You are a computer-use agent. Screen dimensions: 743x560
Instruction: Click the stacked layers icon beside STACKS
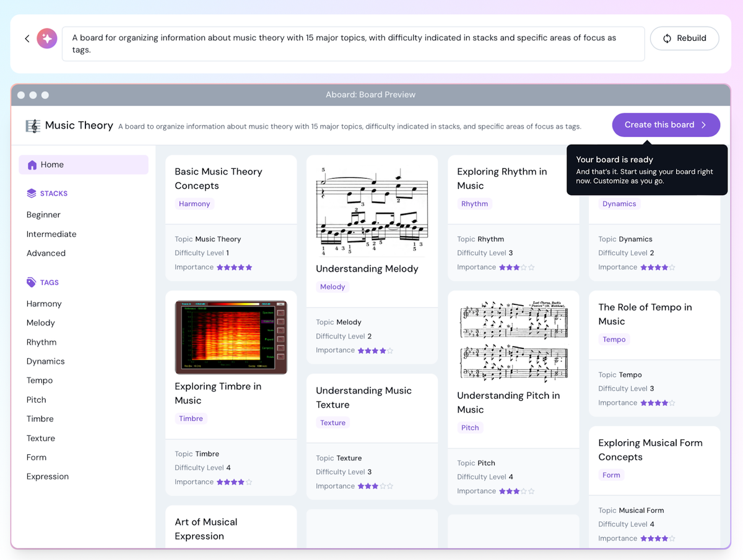tap(32, 193)
